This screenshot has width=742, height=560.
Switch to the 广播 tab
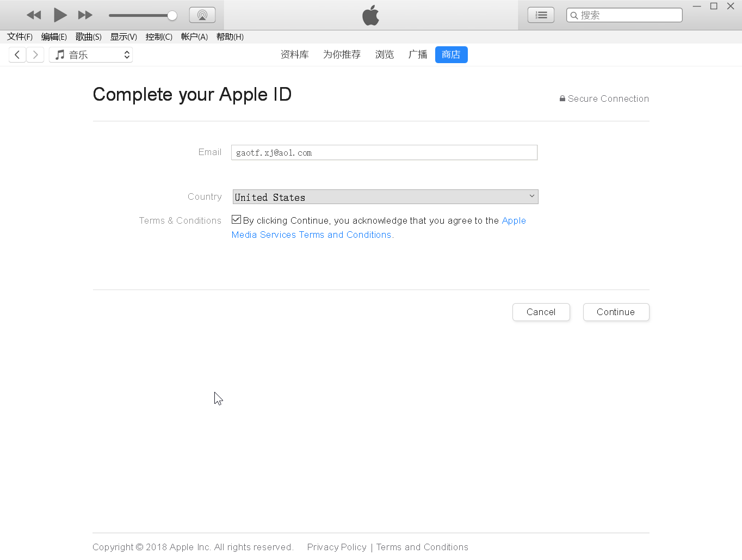pos(418,54)
